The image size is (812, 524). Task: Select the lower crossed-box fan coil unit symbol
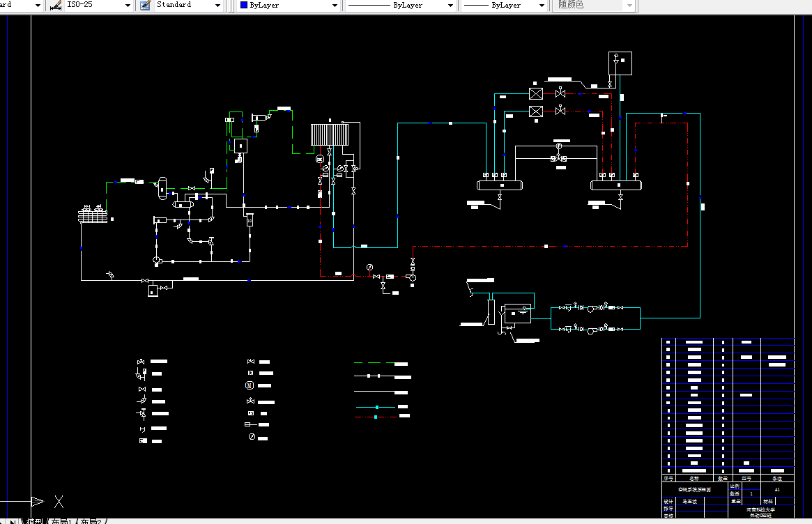(536, 111)
